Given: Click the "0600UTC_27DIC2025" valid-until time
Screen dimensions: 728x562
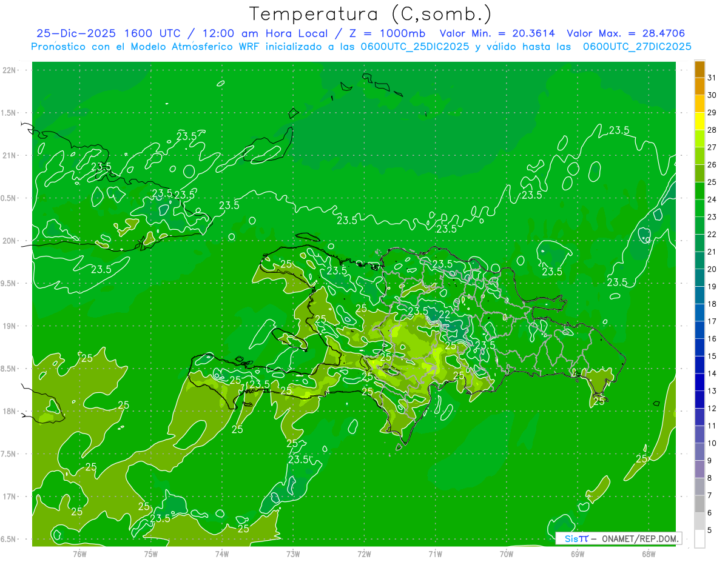Looking at the screenshot, I should 637,47.
